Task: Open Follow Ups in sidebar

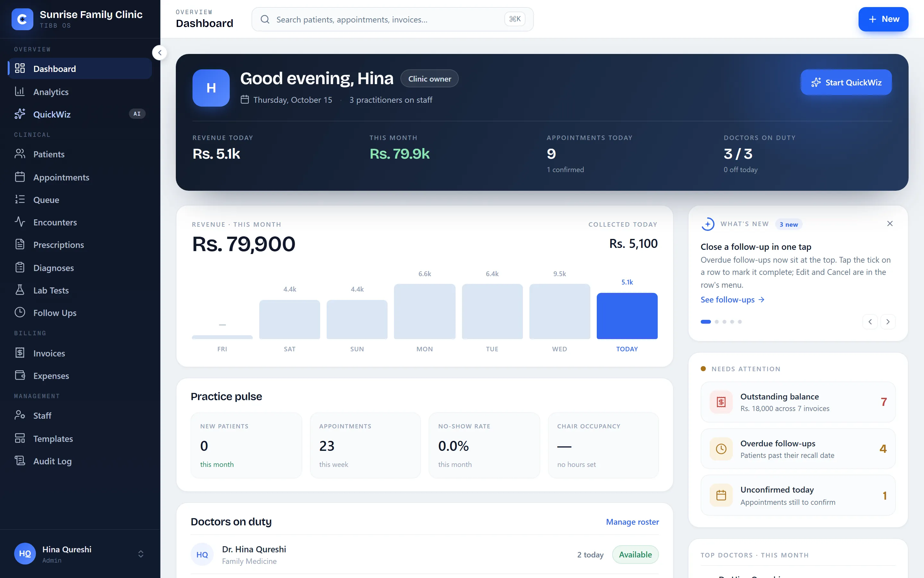Action: click(80, 313)
